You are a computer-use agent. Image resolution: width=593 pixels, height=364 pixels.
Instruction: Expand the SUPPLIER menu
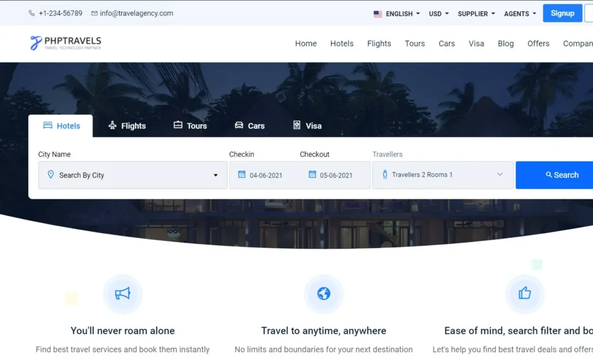[x=476, y=14]
